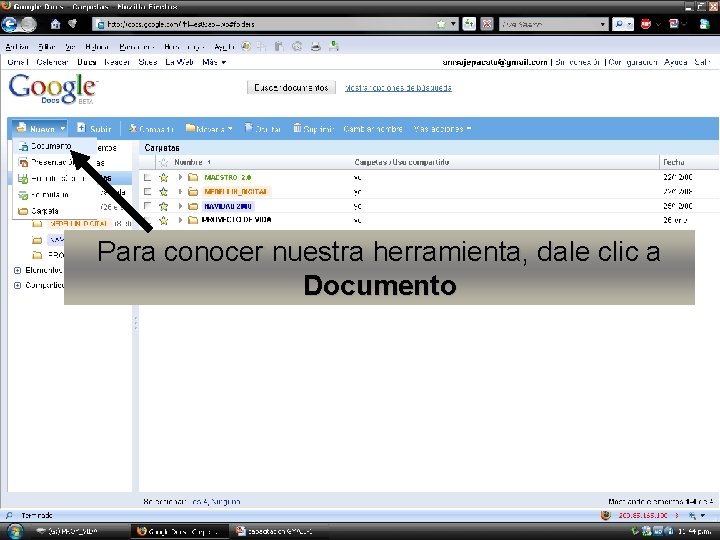Open the Historial menu in Firefox
Screen dimensions: 720x540
coord(97,46)
